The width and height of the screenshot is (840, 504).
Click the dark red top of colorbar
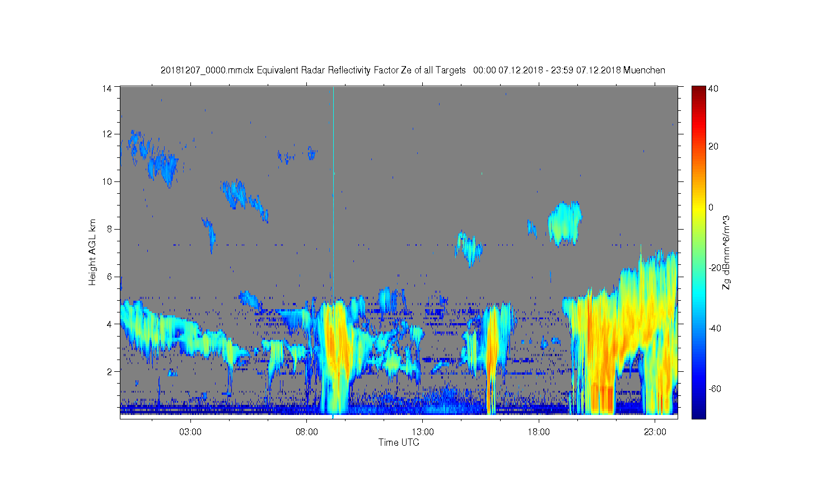point(698,91)
